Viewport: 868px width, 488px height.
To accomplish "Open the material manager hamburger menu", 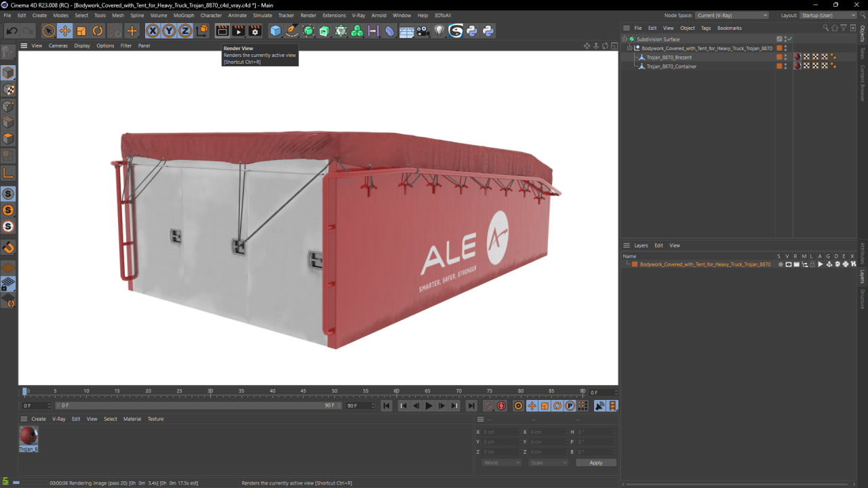I will [x=24, y=419].
